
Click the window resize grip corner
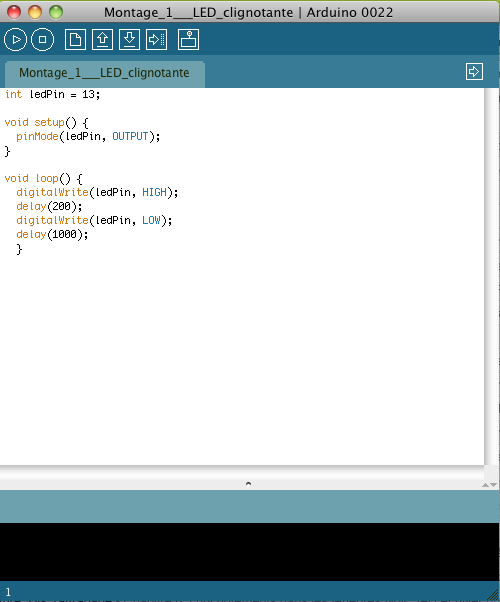click(x=493, y=595)
